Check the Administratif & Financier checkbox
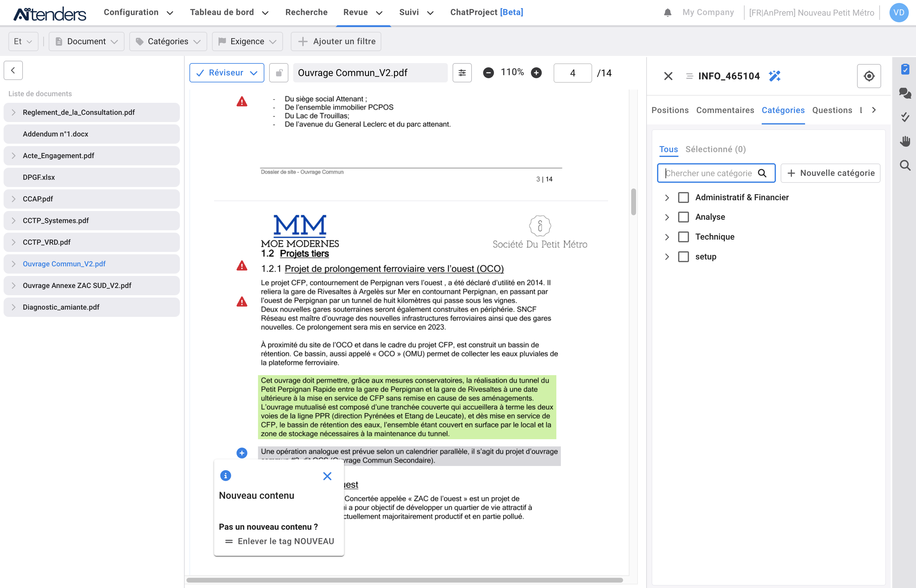Viewport: 916px width, 588px height. 683,198
